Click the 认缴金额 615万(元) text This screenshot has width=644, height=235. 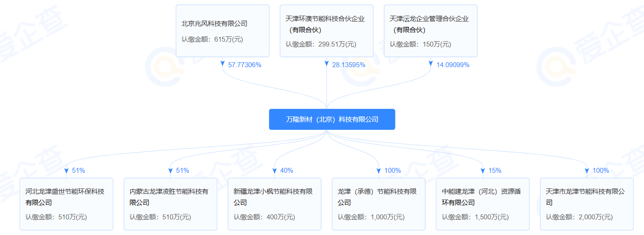coord(212,39)
